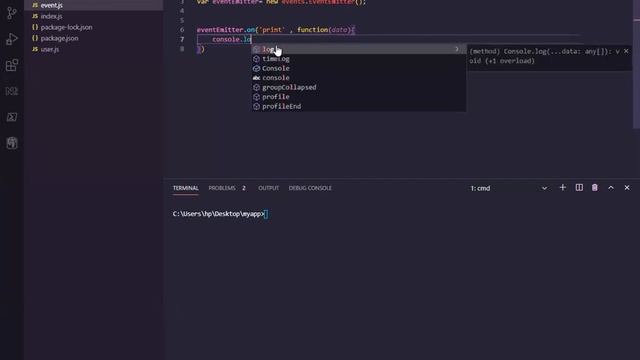Viewport: 640px width, 360px height.
Task: Open the 1: cmd terminal selector dropdown
Action: click(509, 188)
